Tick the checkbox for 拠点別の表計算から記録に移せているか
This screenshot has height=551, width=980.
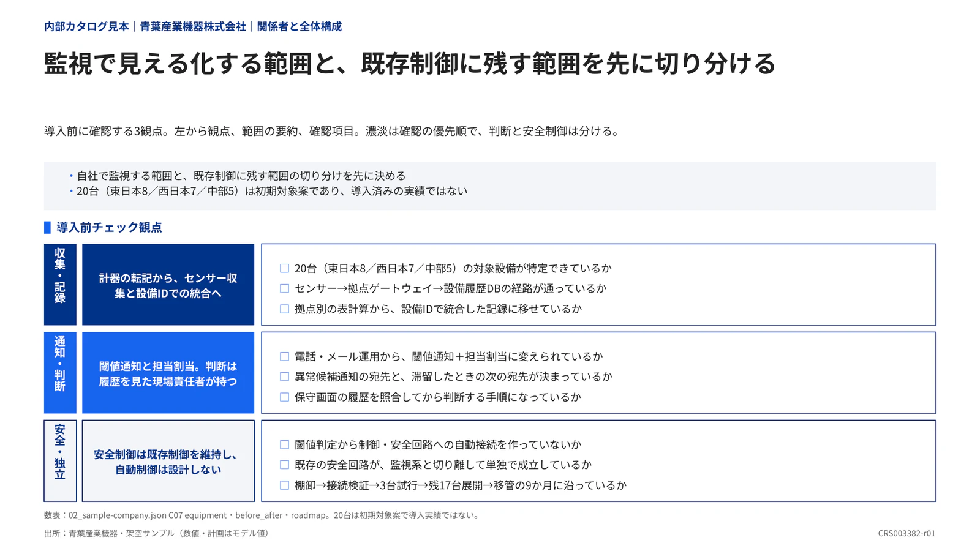tap(284, 309)
